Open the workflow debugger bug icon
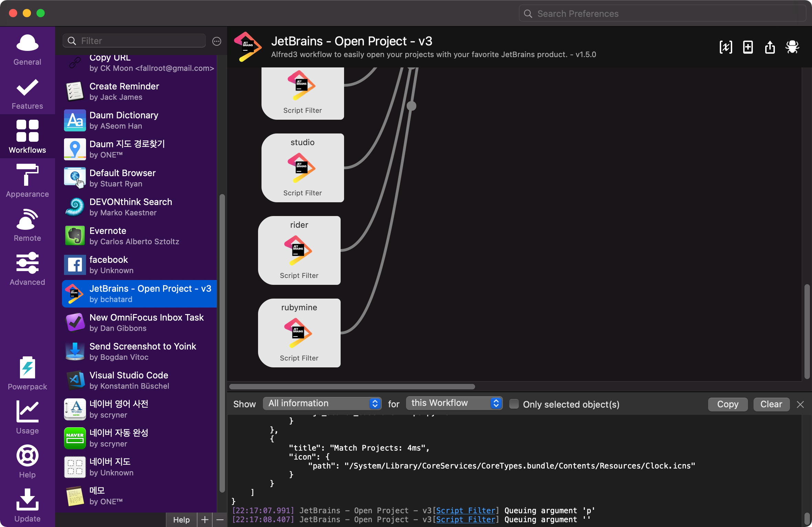Viewport: 812px width, 527px height. tap(792, 47)
